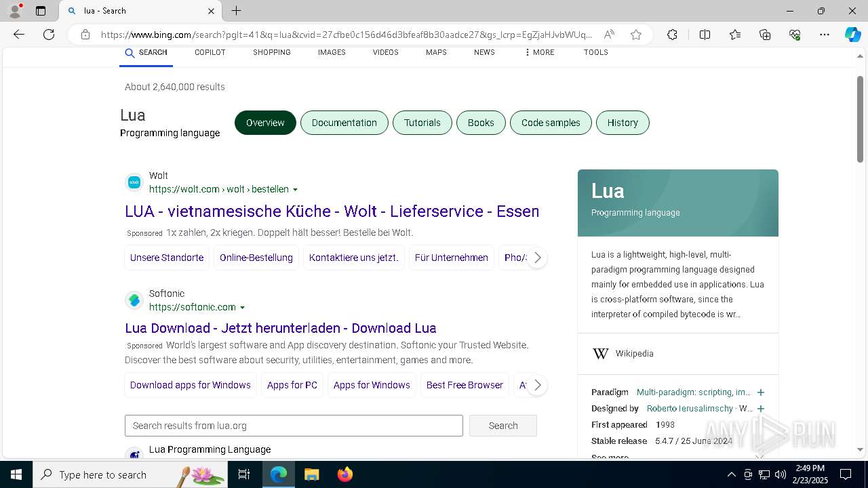Open the Copilot sidebar icon

tap(852, 35)
